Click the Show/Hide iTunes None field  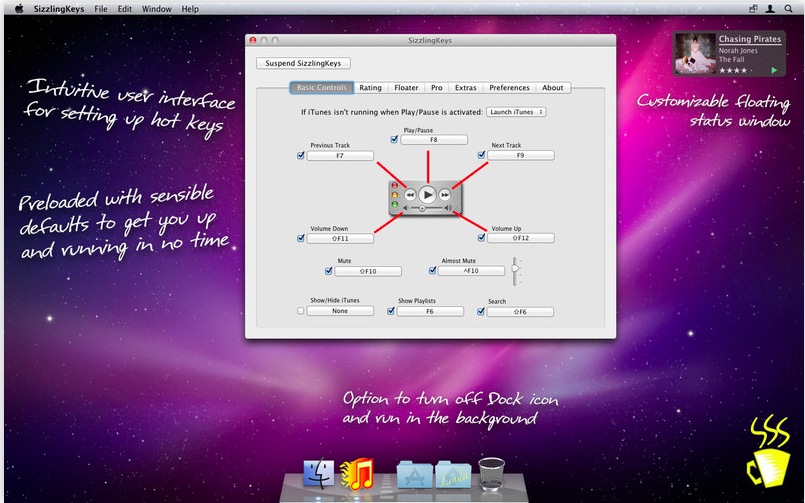340,311
